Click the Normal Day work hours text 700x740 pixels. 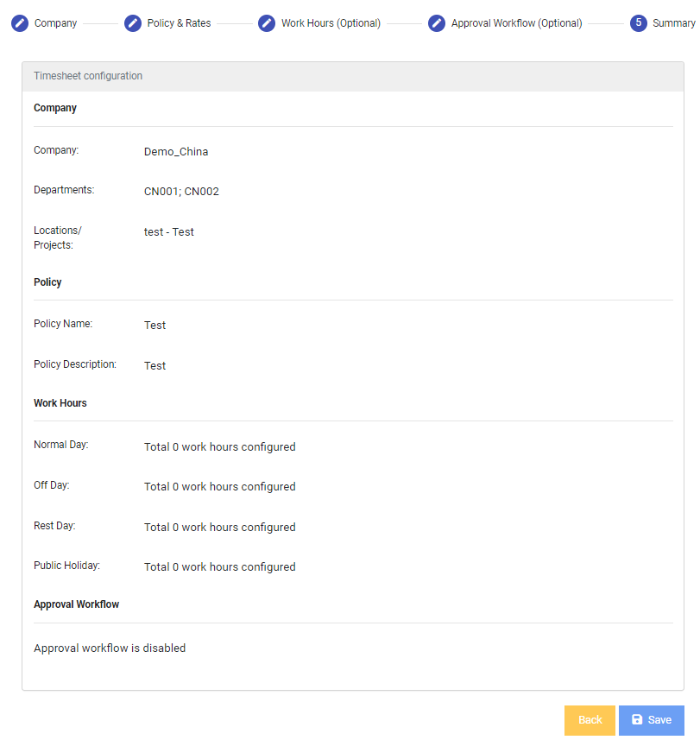coord(220,447)
